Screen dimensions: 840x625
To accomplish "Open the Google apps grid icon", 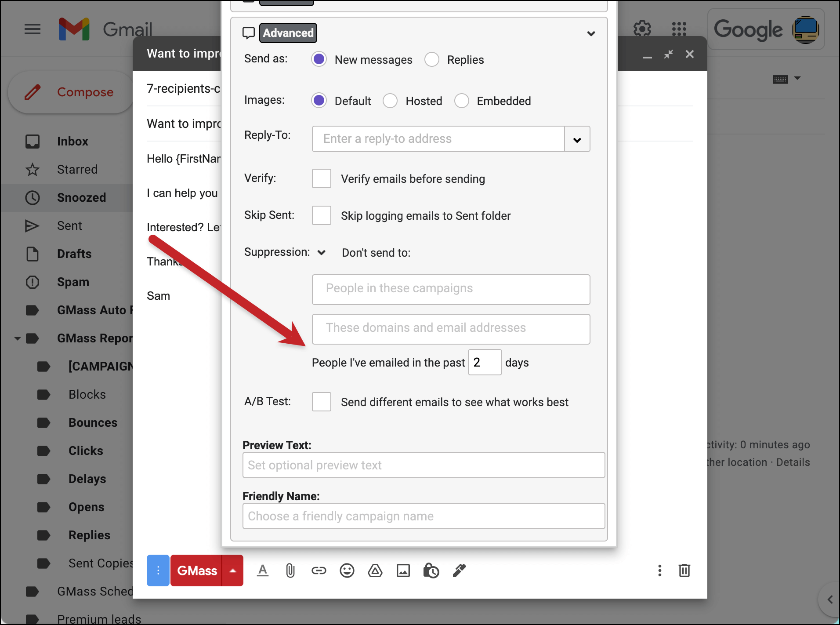I will [x=679, y=29].
